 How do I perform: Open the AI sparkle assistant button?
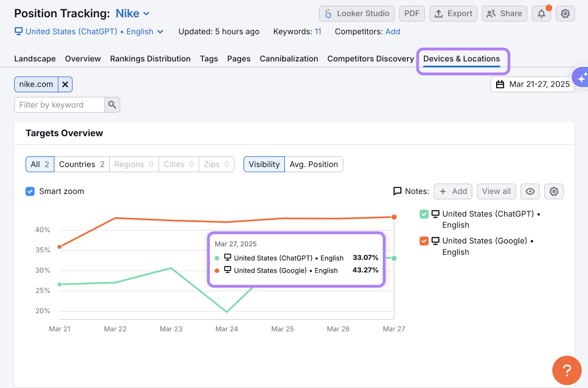point(581,78)
